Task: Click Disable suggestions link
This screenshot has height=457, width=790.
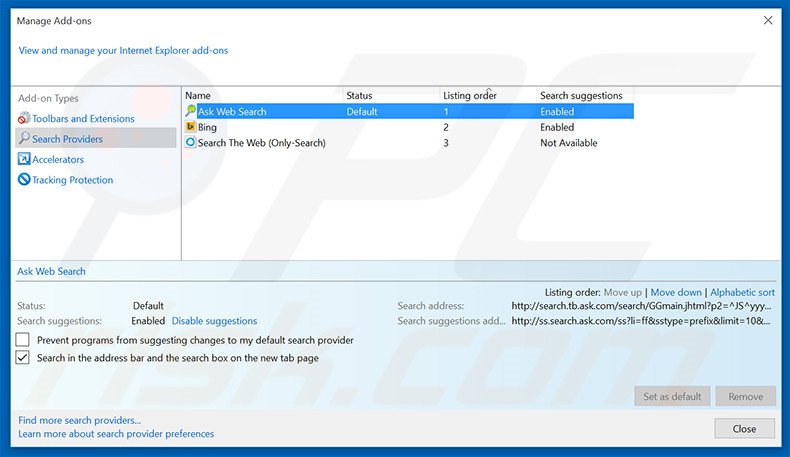Action: [214, 321]
